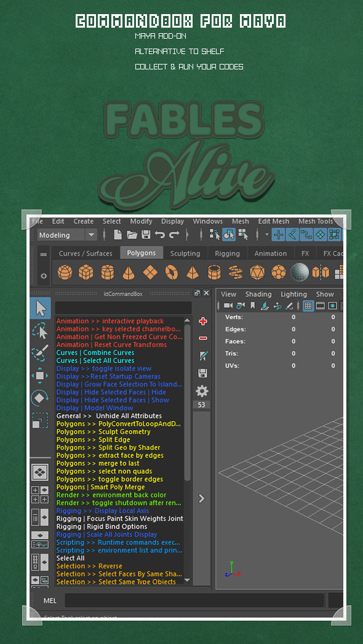Open the shelf tab switcher menu
The height and width of the screenshot is (644, 363).
click(x=44, y=254)
